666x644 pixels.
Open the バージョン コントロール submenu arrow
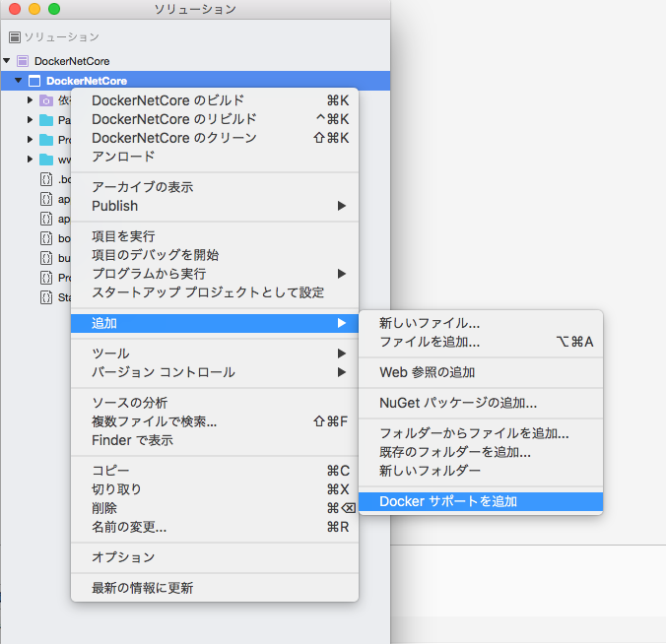342,372
